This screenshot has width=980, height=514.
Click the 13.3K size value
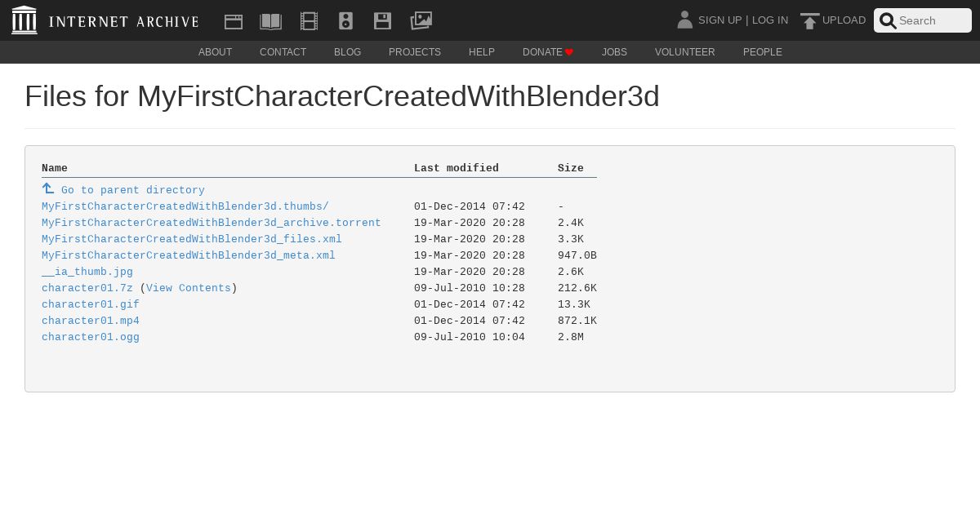coord(574,304)
